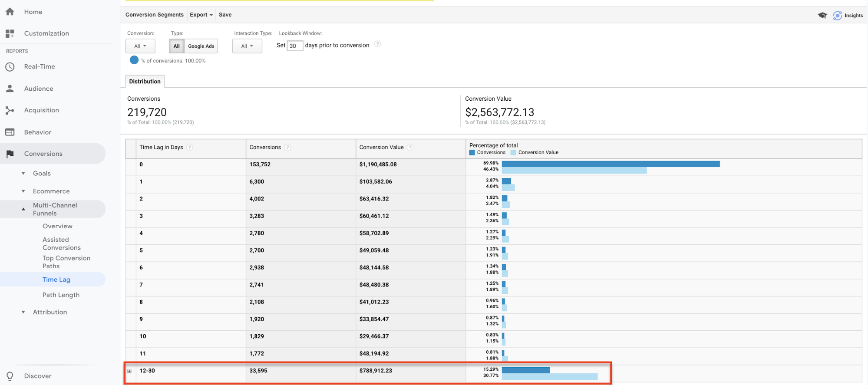Open the Insights icon

pyautogui.click(x=838, y=16)
